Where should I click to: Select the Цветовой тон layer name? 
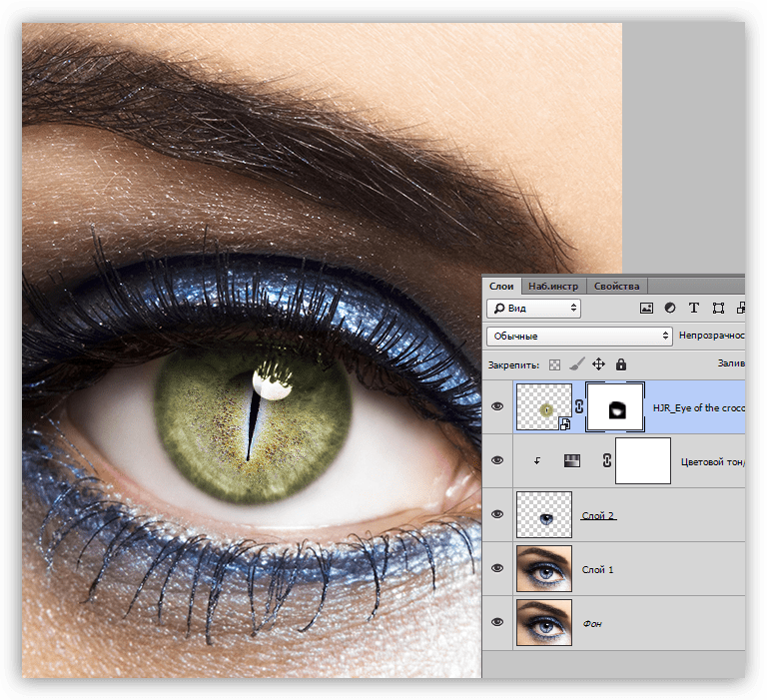[713, 462]
